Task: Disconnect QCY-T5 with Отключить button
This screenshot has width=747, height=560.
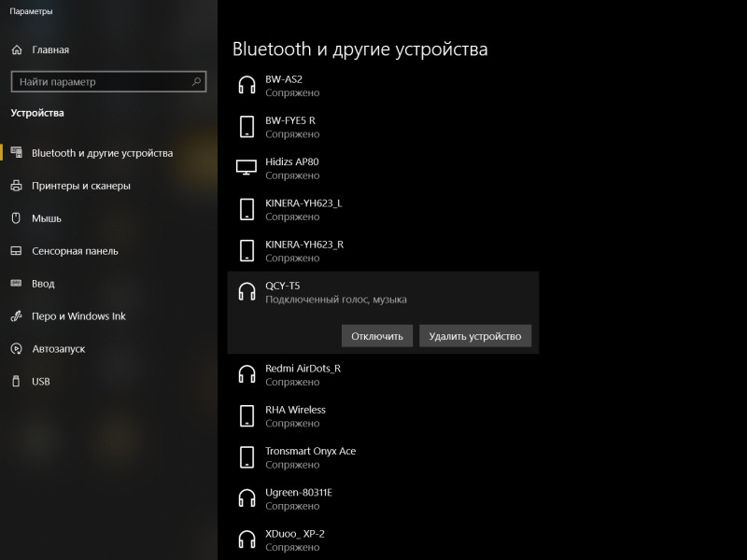Action: pos(377,336)
